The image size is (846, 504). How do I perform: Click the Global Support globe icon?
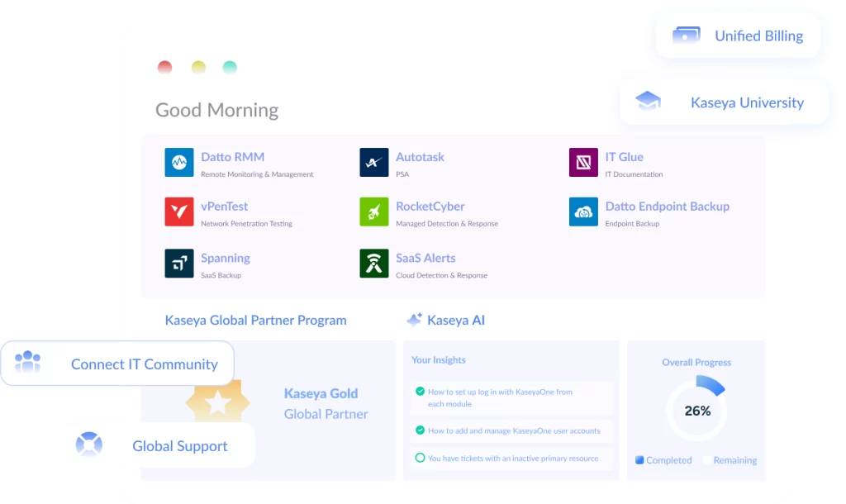(89, 445)
